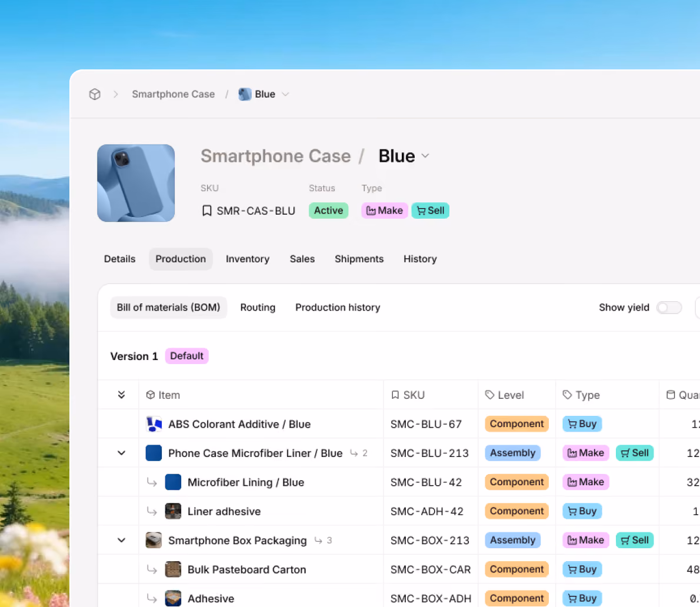Click Sell badge on Phone Case Microfiber Liner row

[635, 453]
